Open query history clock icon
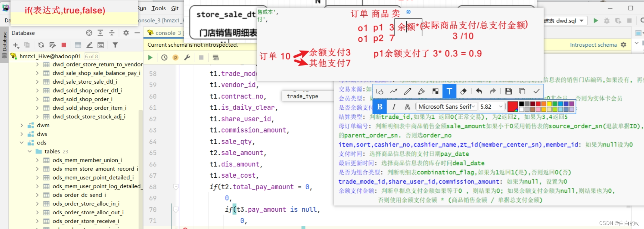 (x=164, y=58)
